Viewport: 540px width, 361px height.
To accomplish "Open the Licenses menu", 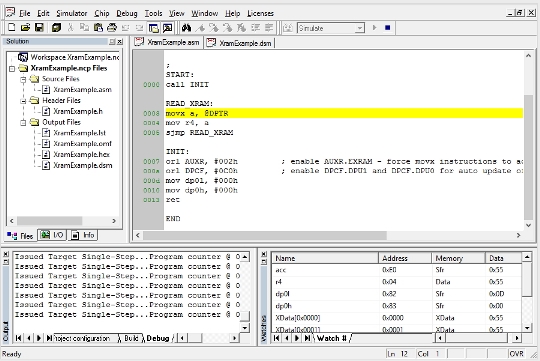I will tap(260, 13).
